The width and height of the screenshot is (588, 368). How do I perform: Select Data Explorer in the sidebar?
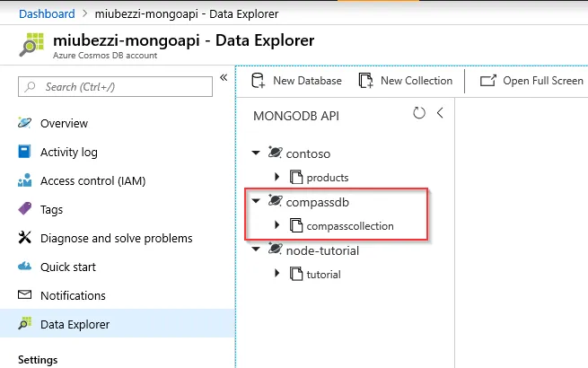tap(118, 324)
